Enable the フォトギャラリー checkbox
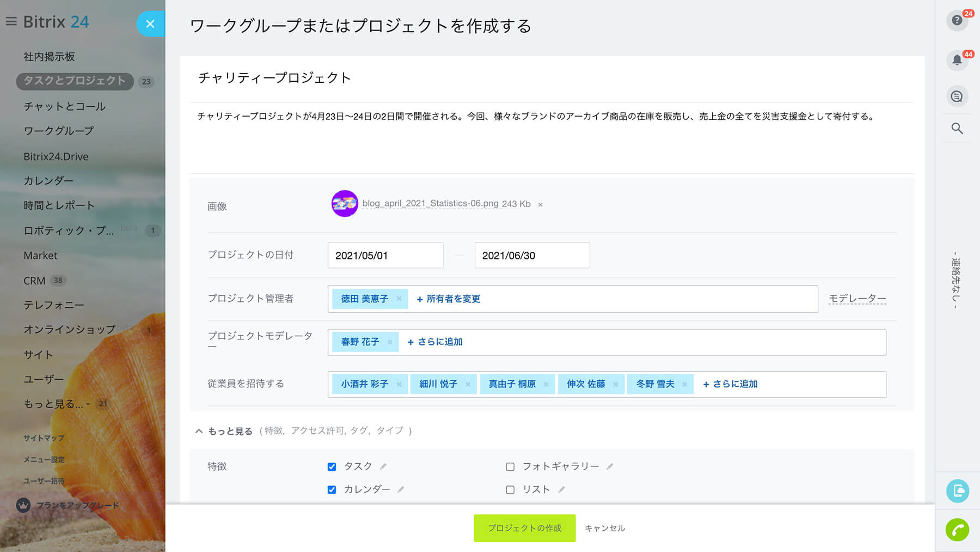980x552 pixels. (510, 466)
